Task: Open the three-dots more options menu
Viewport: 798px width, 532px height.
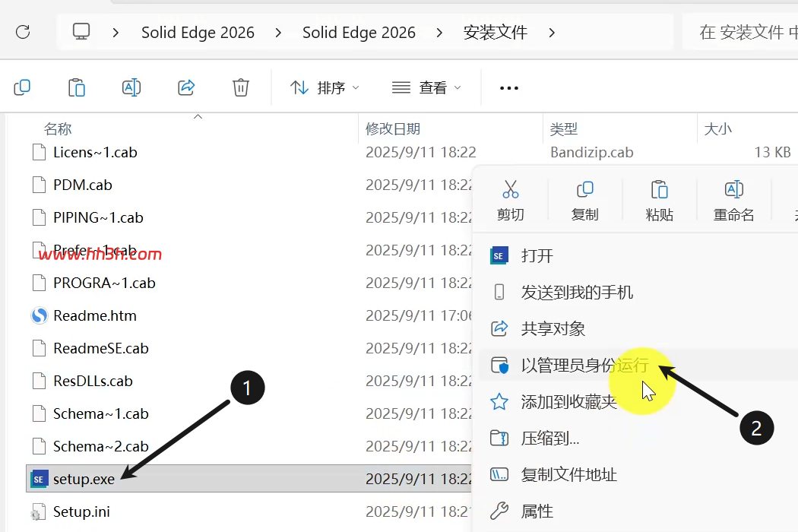Action: point(509,88)
